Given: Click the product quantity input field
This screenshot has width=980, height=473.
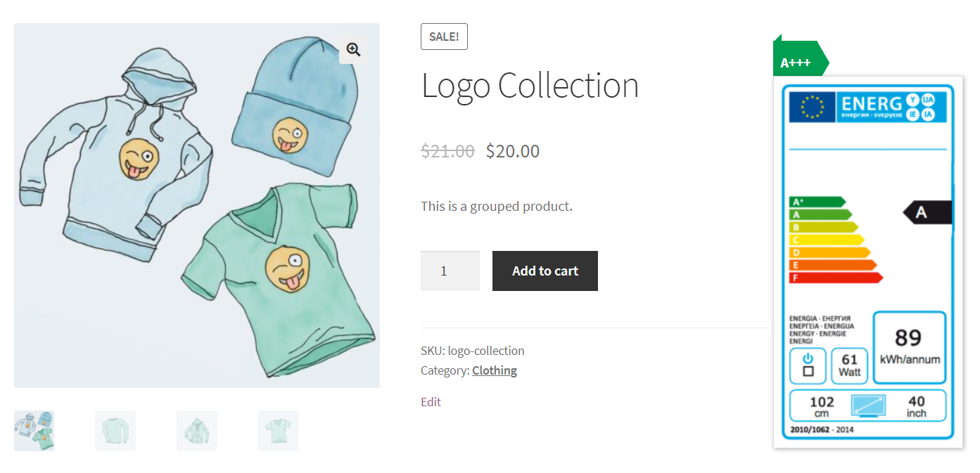Looking at the screenshot, I should click(450, 271).
